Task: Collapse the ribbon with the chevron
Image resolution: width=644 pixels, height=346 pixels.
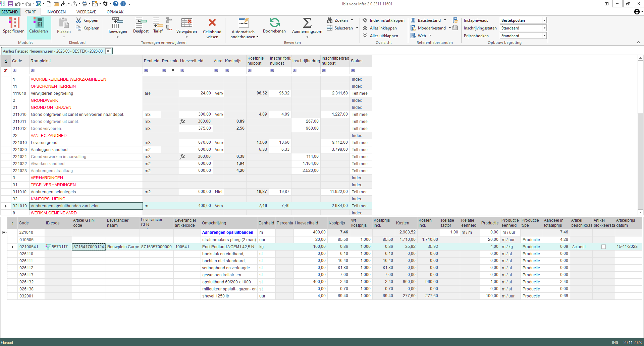Action: tap(638, 43)
